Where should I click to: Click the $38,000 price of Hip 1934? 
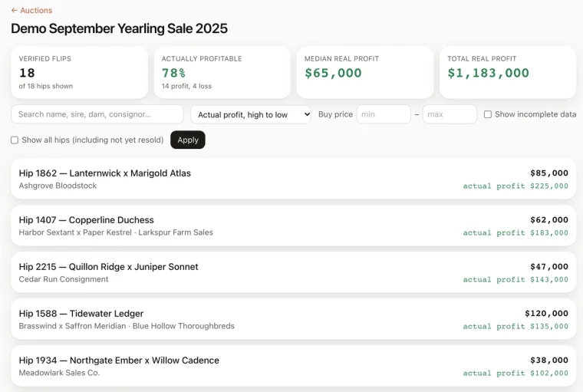click(549, 361)
